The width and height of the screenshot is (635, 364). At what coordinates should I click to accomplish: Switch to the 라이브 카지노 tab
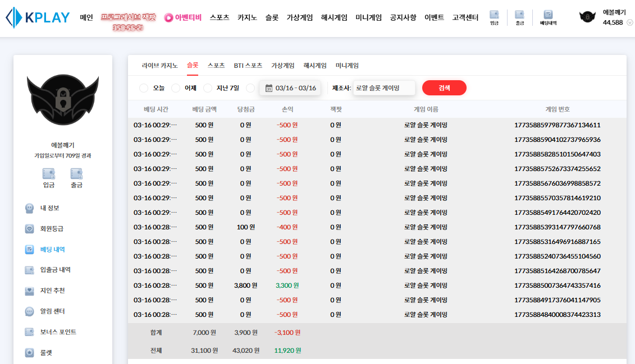point(159,66)
